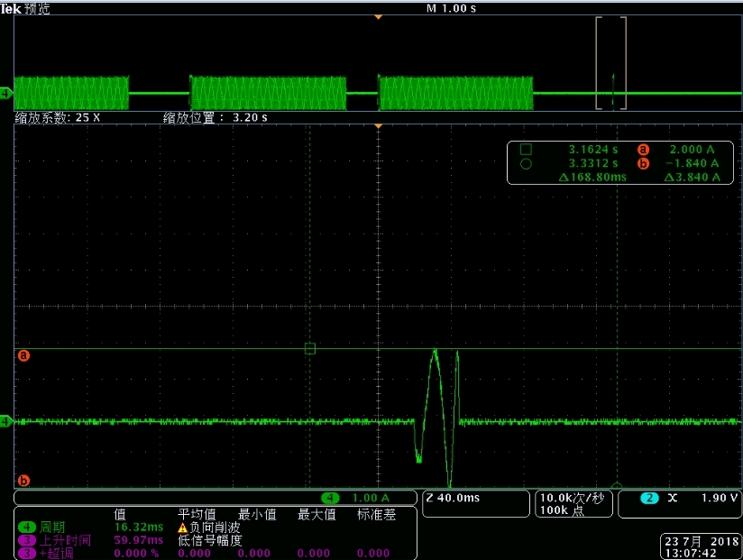Click the time 13:07:42 readout
The height and width of the screenshot is (560, 743).
[x=691, y=553]
